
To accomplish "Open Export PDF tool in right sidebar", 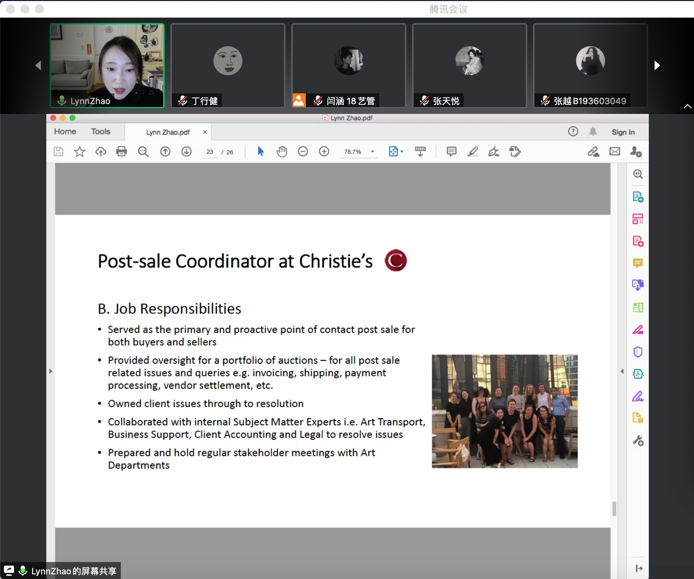I will pos(638,197).
